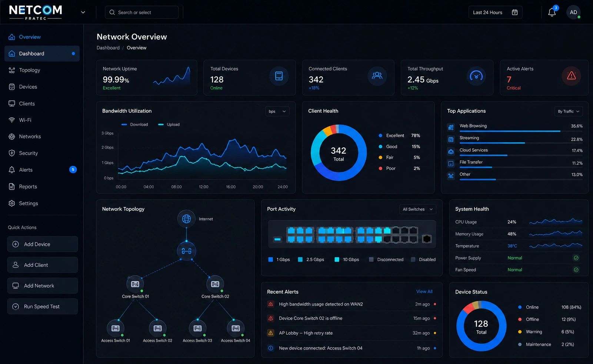
Task: Click the 1 Gbps port color swatch
Action: tap(270, 260)
